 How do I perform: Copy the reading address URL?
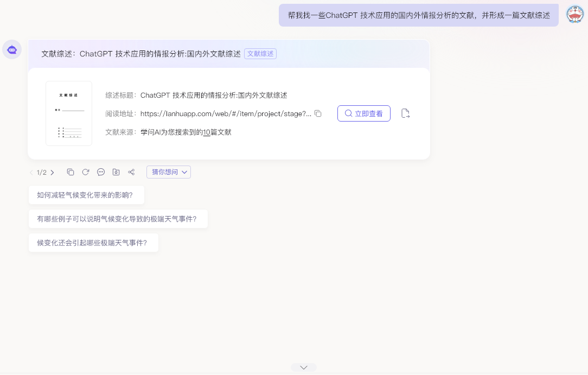click(318, 113)
